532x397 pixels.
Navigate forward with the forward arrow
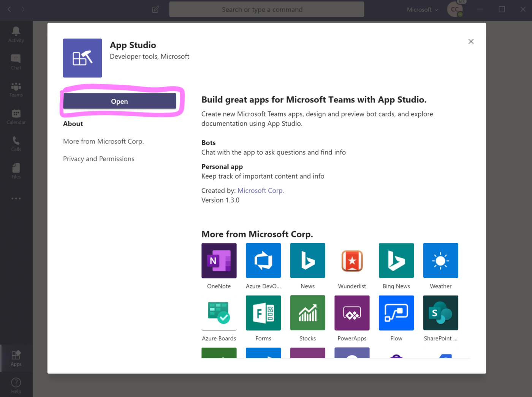click(23, 9)
